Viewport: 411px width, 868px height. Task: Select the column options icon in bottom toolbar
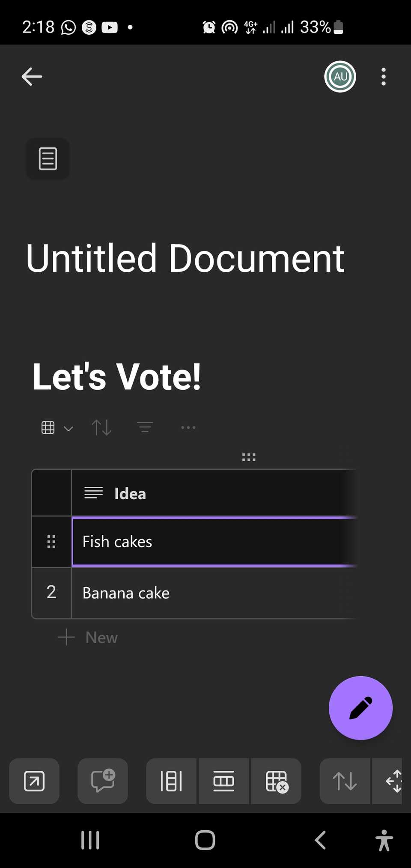(171, 781)
